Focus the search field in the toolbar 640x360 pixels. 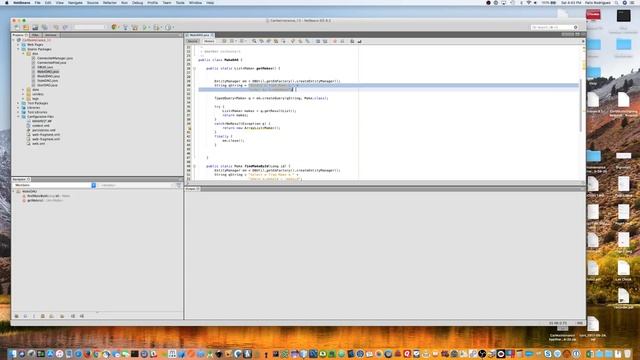(554, 27)
